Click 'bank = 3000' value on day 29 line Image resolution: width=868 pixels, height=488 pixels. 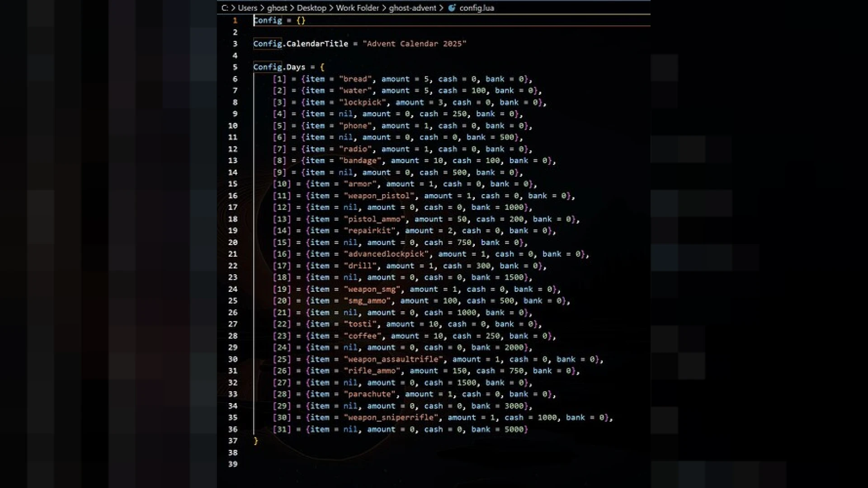[x=497, y=406]
